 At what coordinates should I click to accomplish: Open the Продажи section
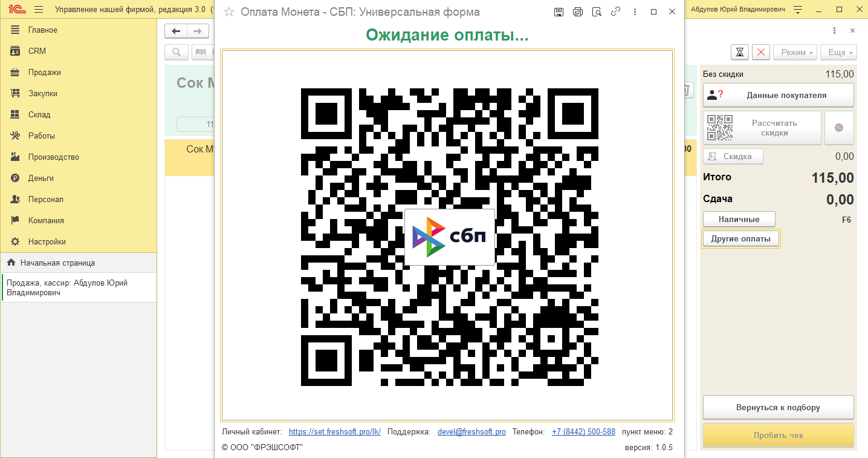tap(79, 72)
